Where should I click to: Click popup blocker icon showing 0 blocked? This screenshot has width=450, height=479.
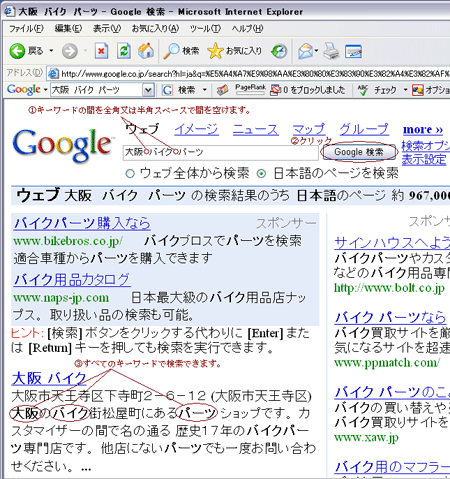(x=276, y=90)
